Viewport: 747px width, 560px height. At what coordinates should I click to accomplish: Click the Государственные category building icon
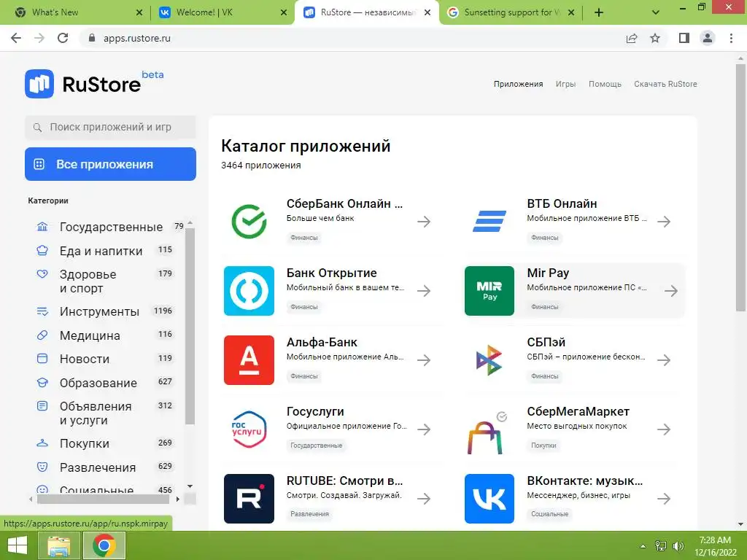(42, 227)
